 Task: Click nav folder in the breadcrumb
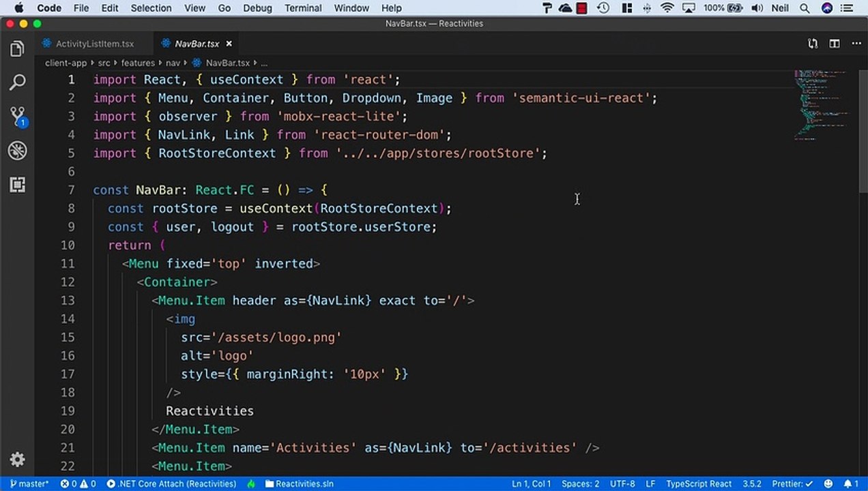click(x=173, y=63)
